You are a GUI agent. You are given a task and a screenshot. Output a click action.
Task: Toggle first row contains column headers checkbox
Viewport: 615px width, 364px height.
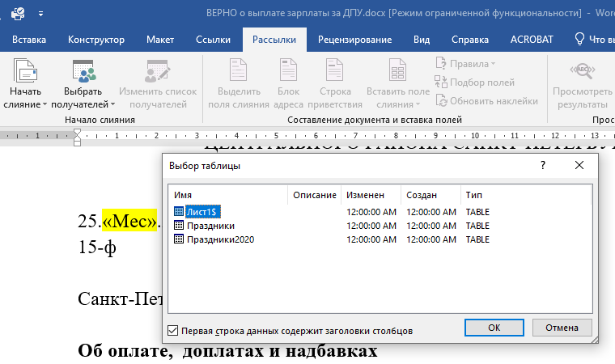click(172, 331)
